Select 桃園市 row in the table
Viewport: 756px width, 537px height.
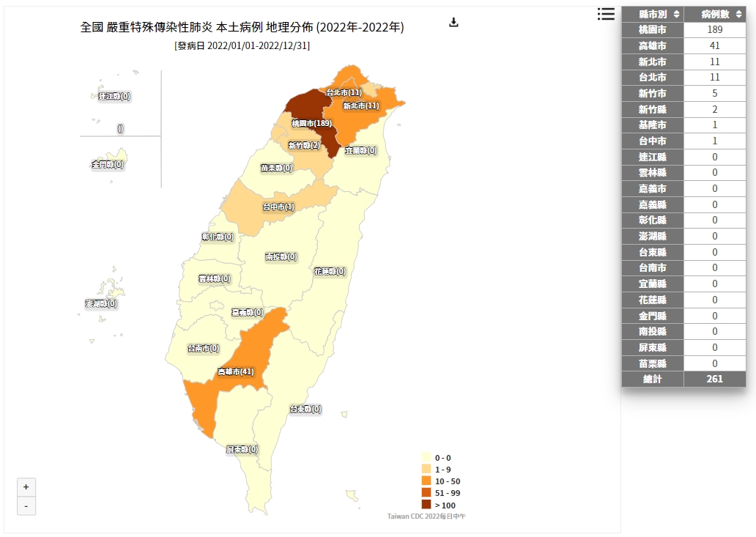pyautogui.click(x=683, y=30)
